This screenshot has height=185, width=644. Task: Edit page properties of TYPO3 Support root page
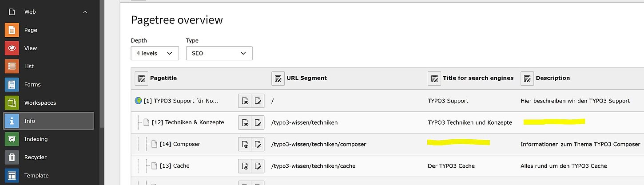click(x=258, y=101)
